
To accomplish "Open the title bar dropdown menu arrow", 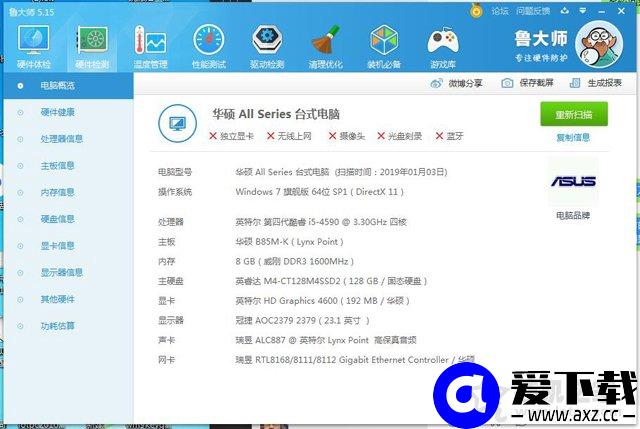I will pos(583,11).
